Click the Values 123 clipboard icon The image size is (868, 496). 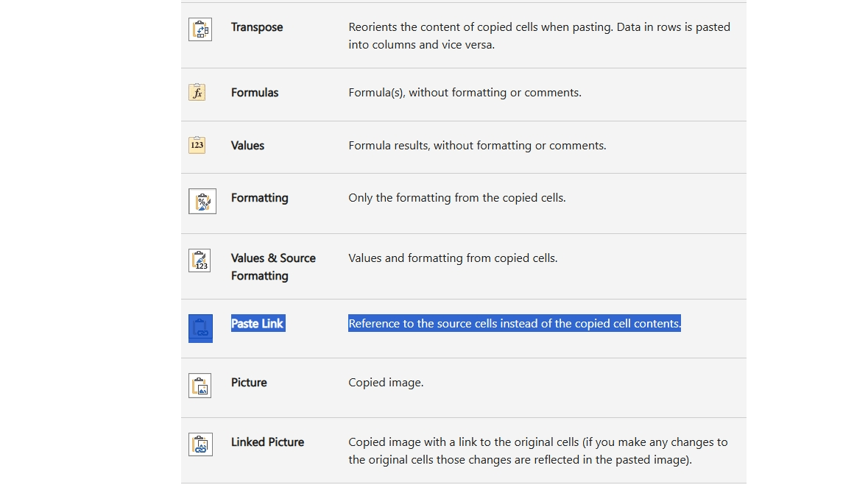(x=197, y=145)
